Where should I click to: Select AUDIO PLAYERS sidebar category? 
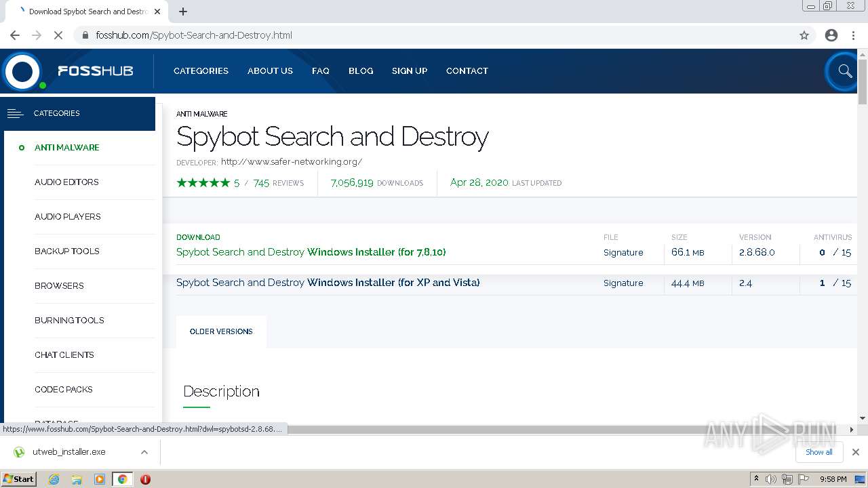tap(68, 216)
